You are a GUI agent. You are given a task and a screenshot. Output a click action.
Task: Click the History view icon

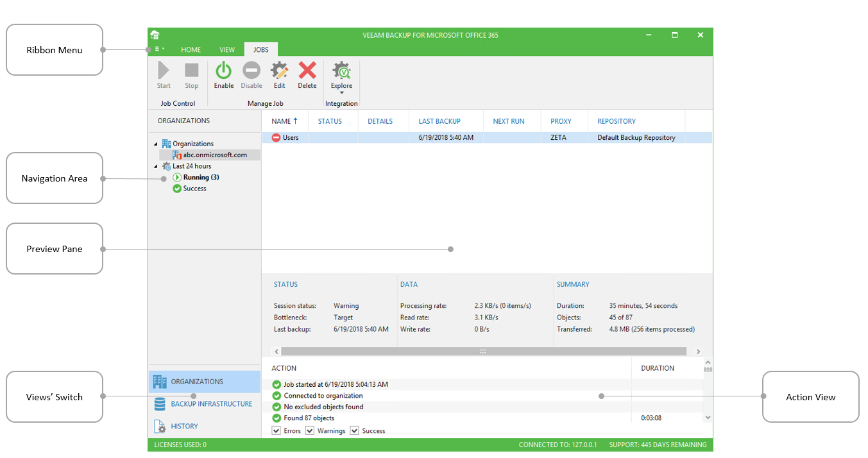tap(160, 427)
